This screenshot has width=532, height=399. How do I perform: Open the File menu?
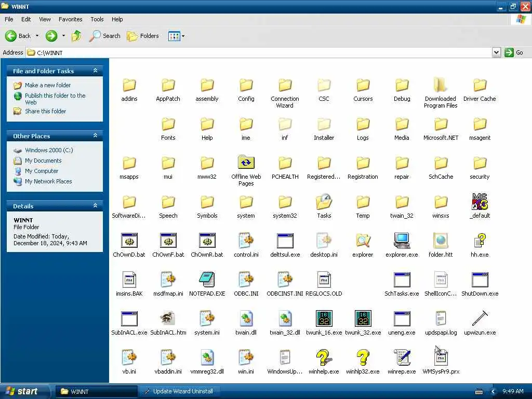pos(9,19)
